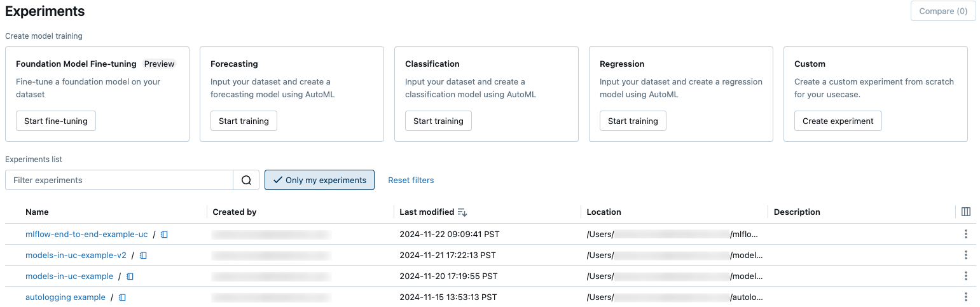Viewport: 980px width, 307px height.
Task: Open kebab menu for mlflow-end-to-end-example-uc row
Action: point(965,235)
